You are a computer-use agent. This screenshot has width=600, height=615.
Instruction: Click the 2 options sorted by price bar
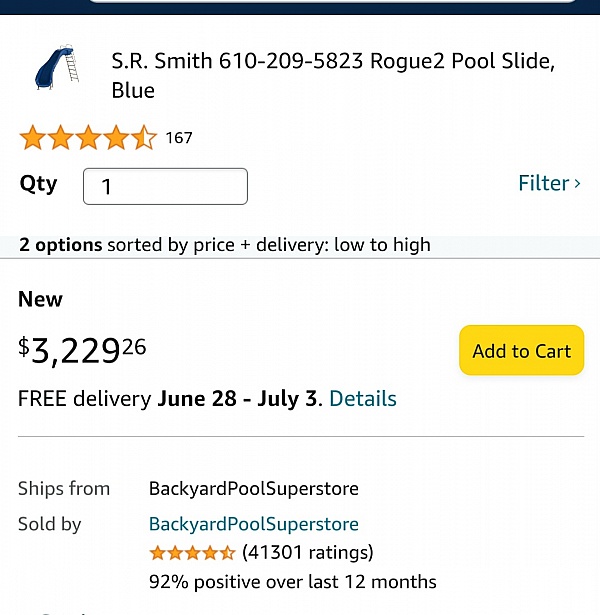(x=225, y=245)
